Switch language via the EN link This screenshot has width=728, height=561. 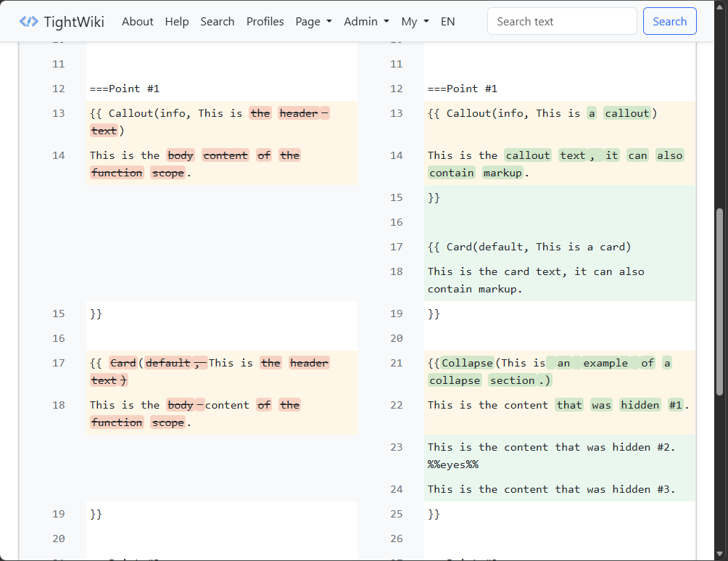pos(447,21)
